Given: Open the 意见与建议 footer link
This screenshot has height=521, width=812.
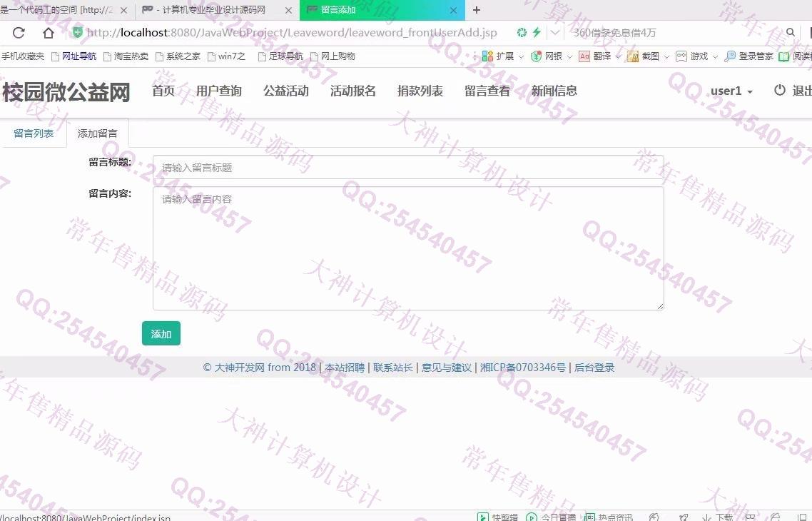Looking at the screenshot, I should (x=447, y=367).
